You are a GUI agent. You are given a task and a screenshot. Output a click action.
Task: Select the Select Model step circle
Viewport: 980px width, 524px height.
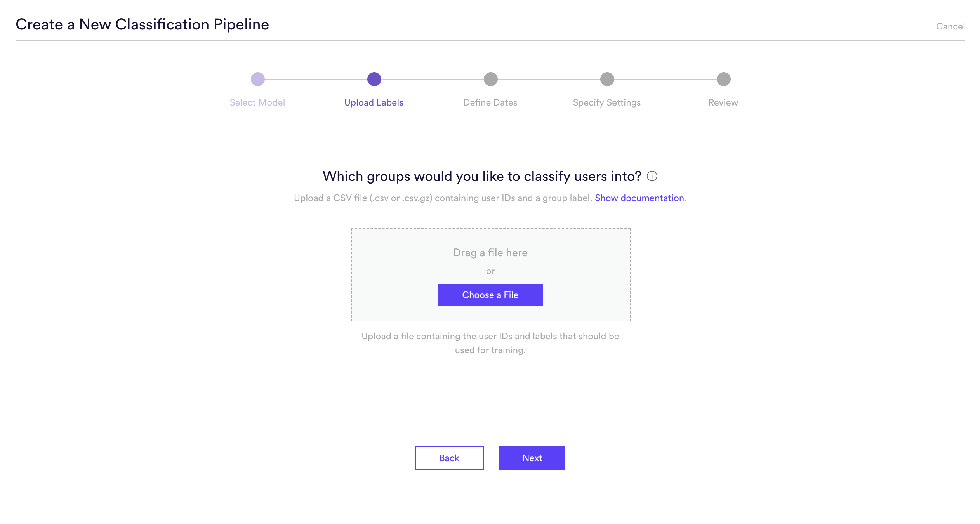(258, 79)
